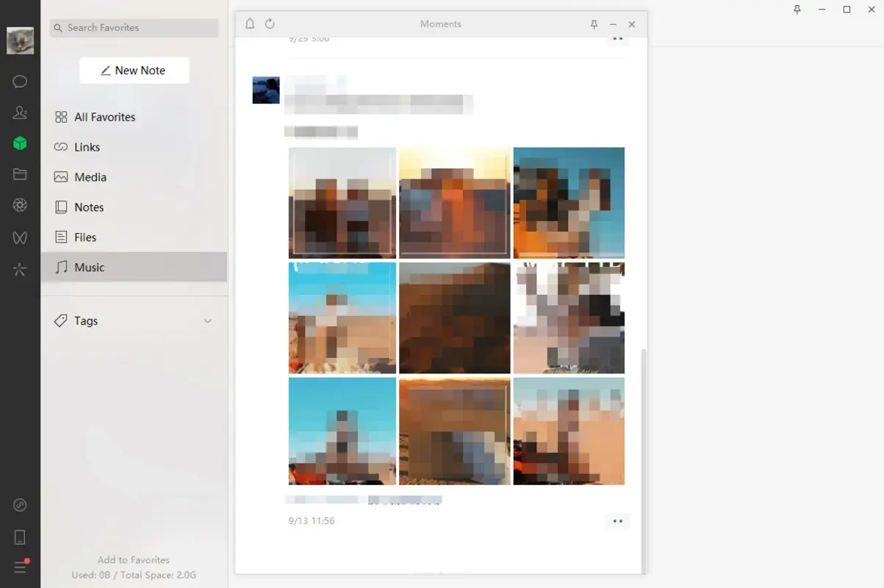Collapse the Tags section

point(207,320)
